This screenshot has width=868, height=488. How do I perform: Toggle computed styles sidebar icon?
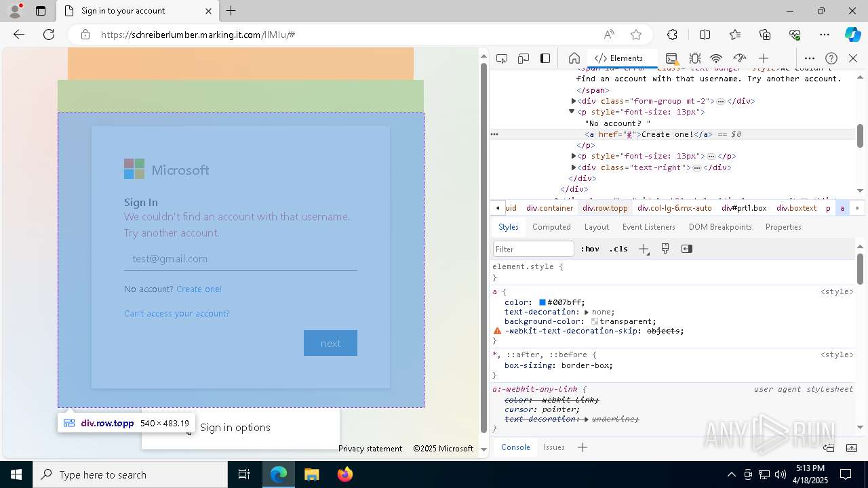[x=687, y=249]
